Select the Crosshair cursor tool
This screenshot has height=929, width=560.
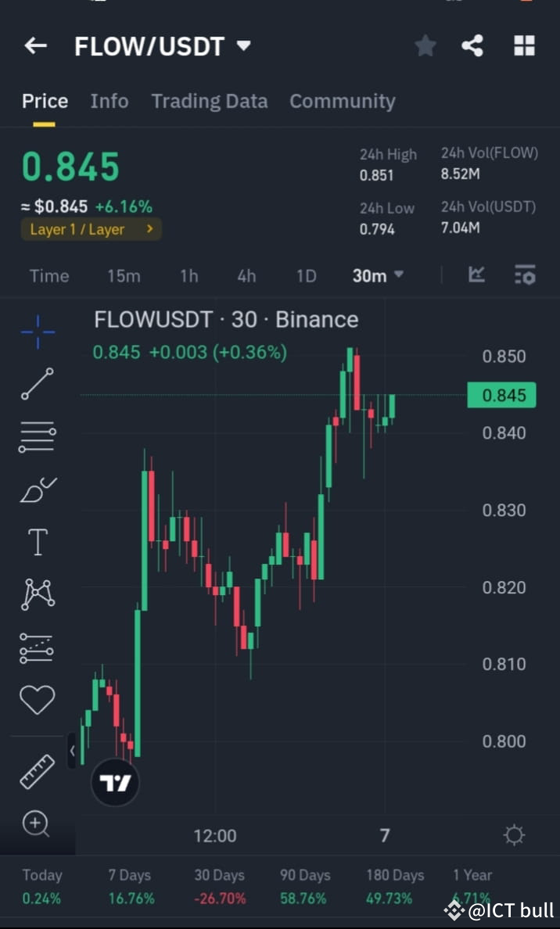pos(37,332)
